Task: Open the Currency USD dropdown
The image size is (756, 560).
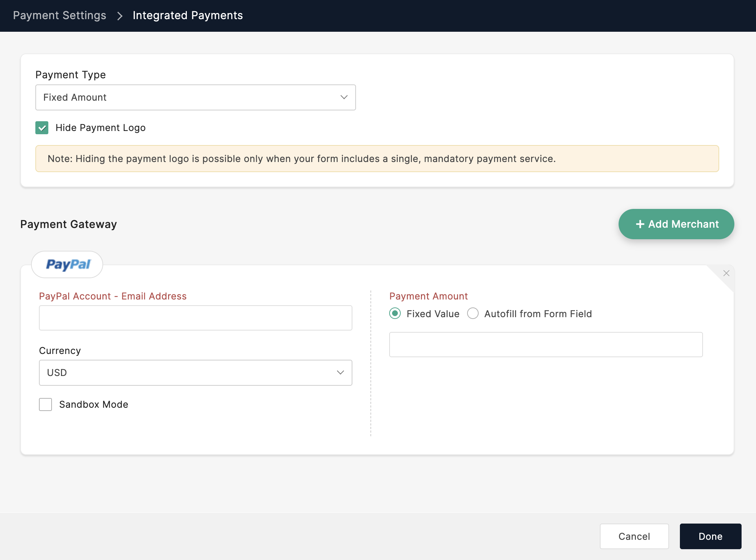Action: coord(195,373)
